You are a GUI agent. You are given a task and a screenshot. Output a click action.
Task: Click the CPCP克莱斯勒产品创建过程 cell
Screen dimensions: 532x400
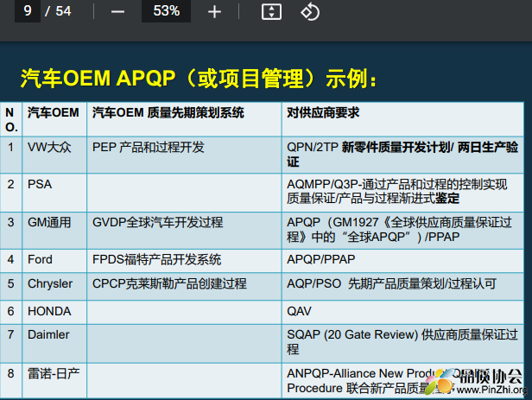184,286
